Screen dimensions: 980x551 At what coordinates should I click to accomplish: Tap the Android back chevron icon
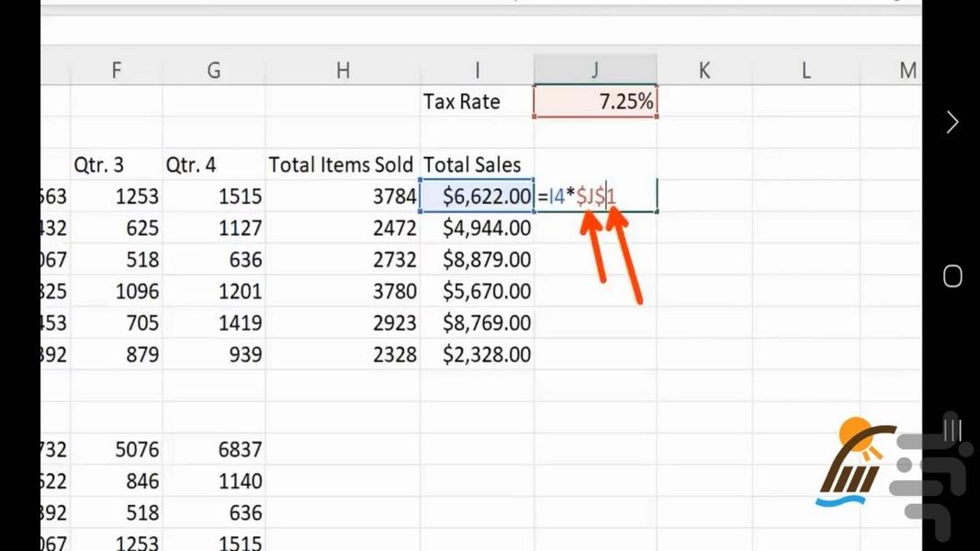point(952,122)
